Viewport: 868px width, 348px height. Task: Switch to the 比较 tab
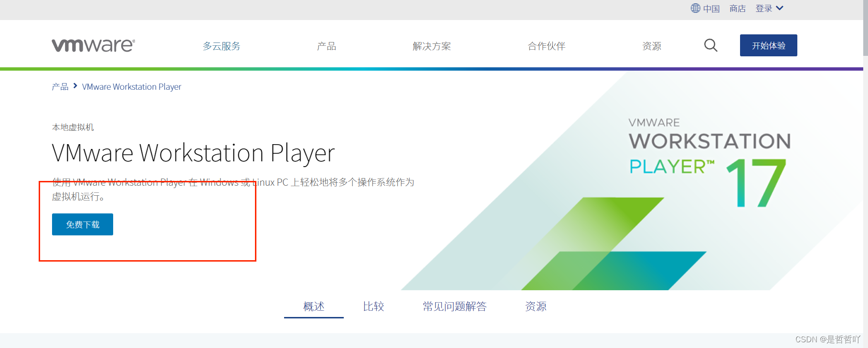click(x=373, y=306)
